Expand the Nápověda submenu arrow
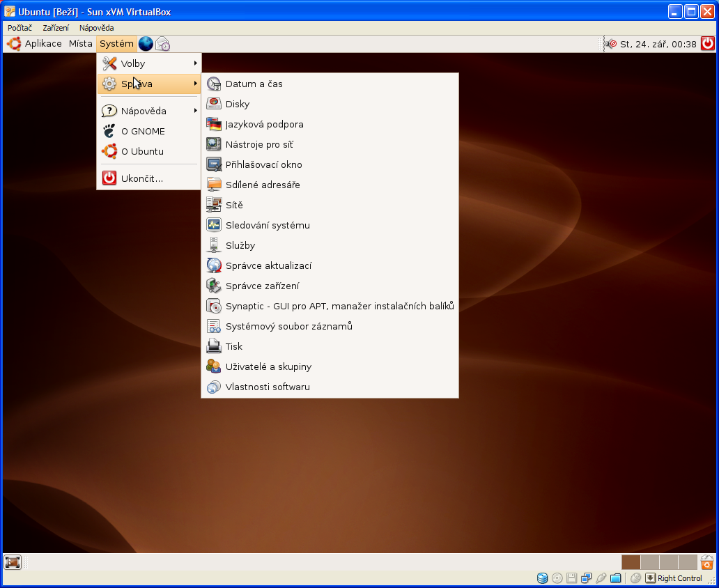 coord(196,111)
